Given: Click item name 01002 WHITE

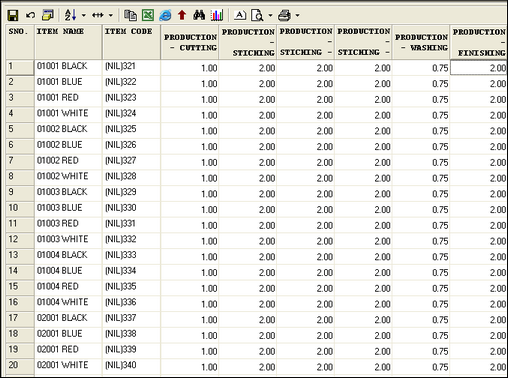Looking at the screenshot, I should point(63,176).
